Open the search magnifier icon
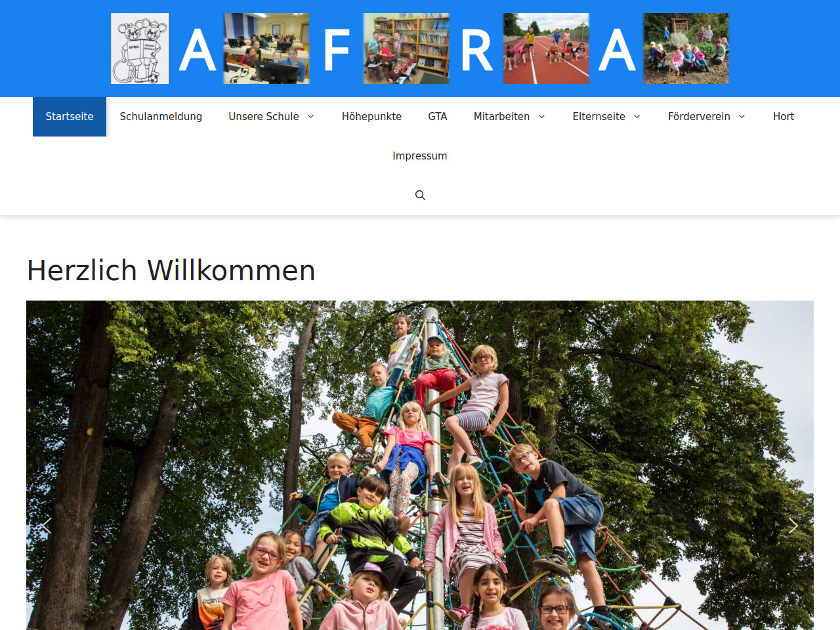The image size is (840, 630). click(x=420, y=196)
